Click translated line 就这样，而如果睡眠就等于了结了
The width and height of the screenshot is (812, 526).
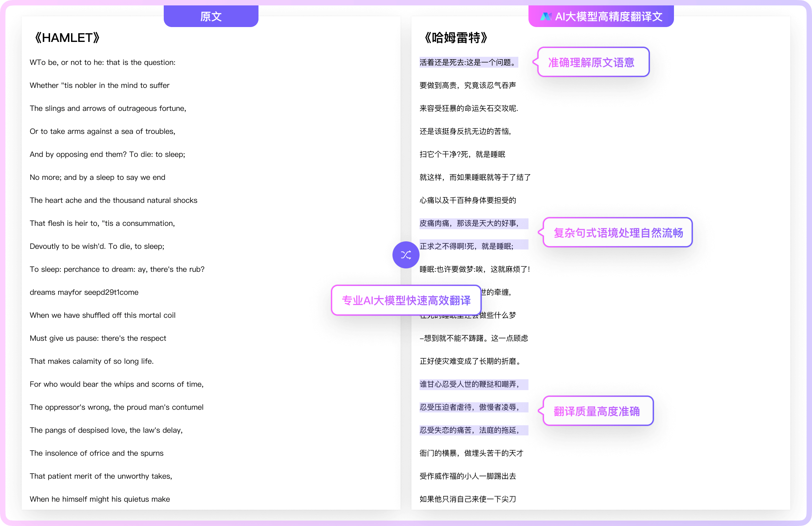[x=475, y=177]
